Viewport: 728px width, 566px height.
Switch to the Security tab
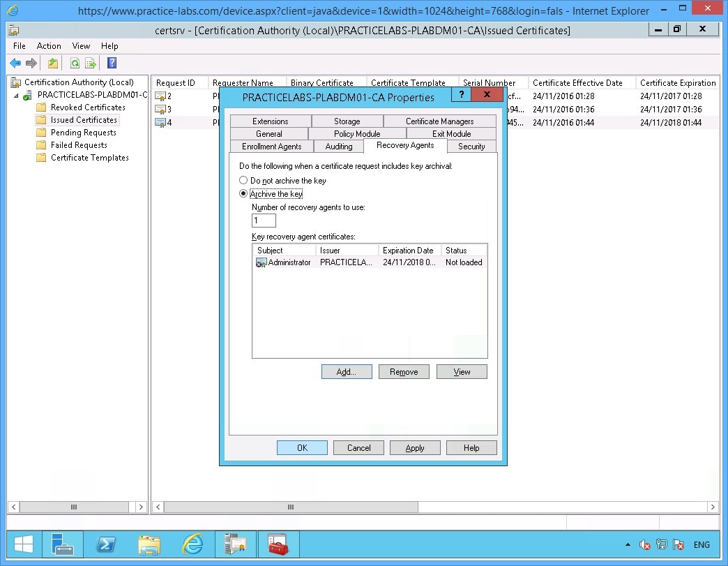coord(472,147)
